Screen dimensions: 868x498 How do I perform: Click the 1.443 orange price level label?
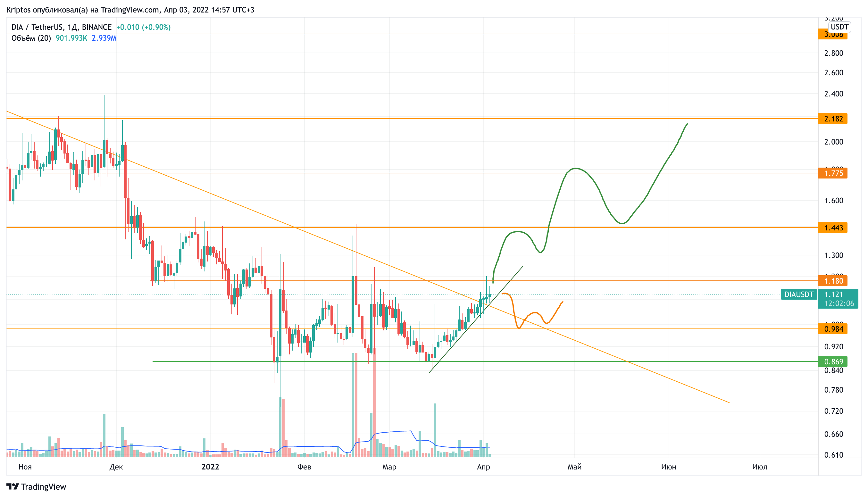pos(833,228)
